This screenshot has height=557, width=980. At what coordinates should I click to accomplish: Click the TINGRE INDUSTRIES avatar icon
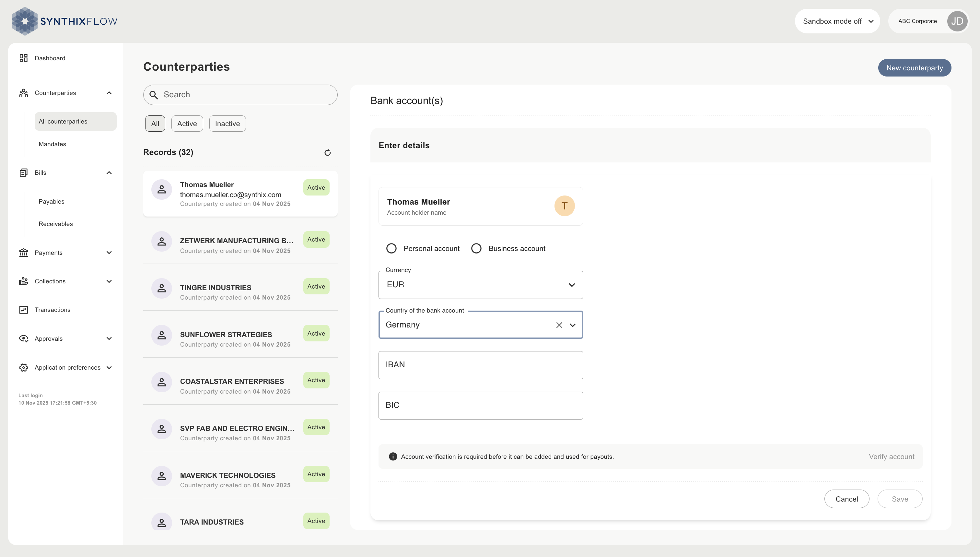click(162, 289)
